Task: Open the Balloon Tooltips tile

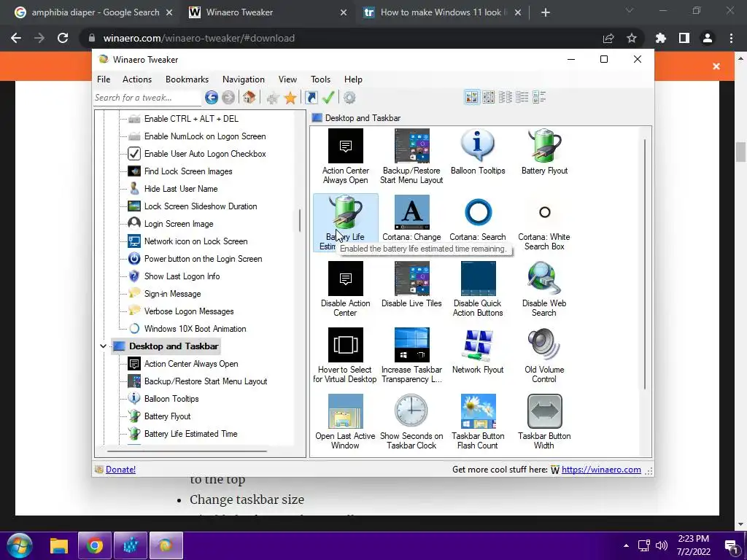Action: pyautogui.click(x=478, y=152)
